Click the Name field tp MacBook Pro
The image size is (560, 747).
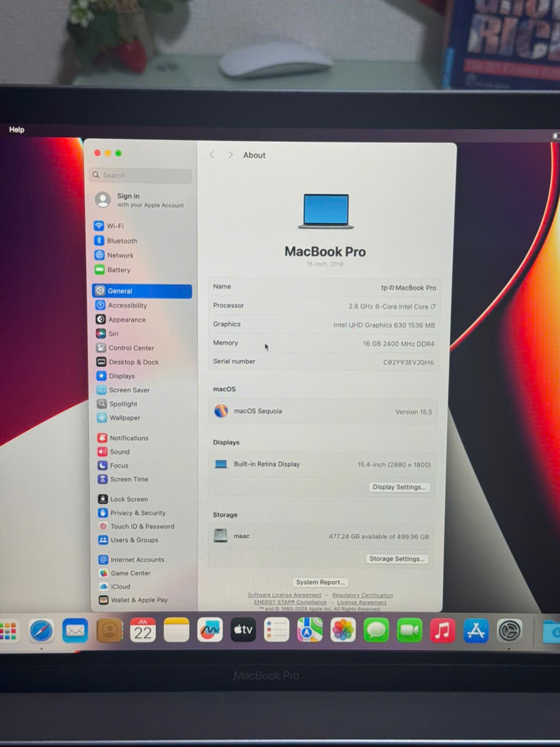click(x=324, y=287)
